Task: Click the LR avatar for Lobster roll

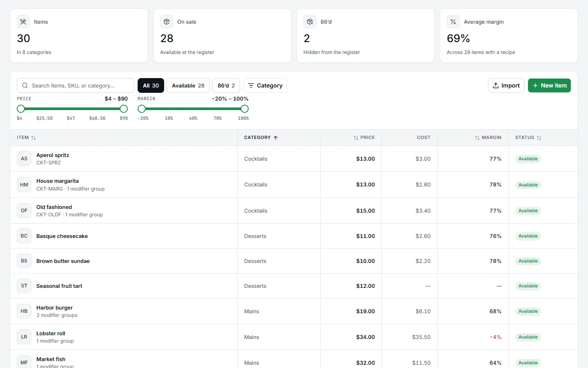Action: (24, 337)
